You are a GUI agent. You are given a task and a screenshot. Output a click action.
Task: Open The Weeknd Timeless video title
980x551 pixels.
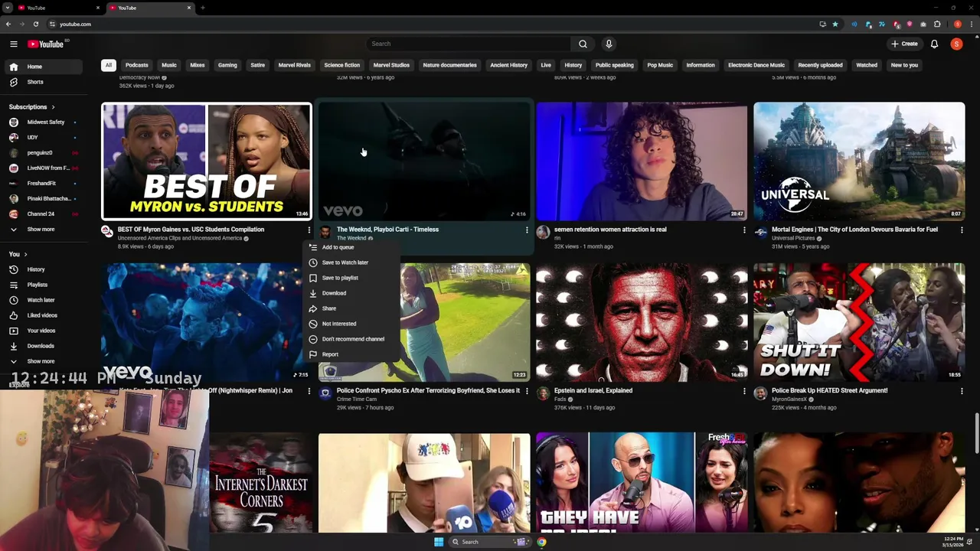[387, 230]
